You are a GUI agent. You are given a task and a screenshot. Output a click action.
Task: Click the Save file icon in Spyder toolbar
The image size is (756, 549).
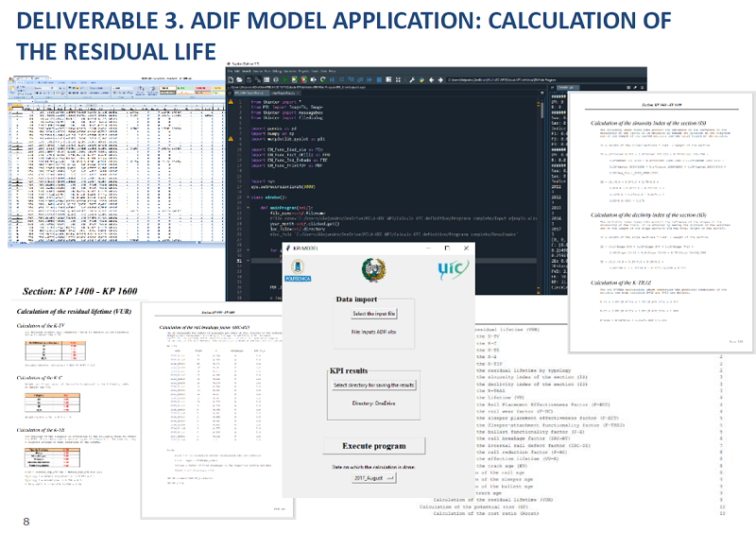click(249, 79)
